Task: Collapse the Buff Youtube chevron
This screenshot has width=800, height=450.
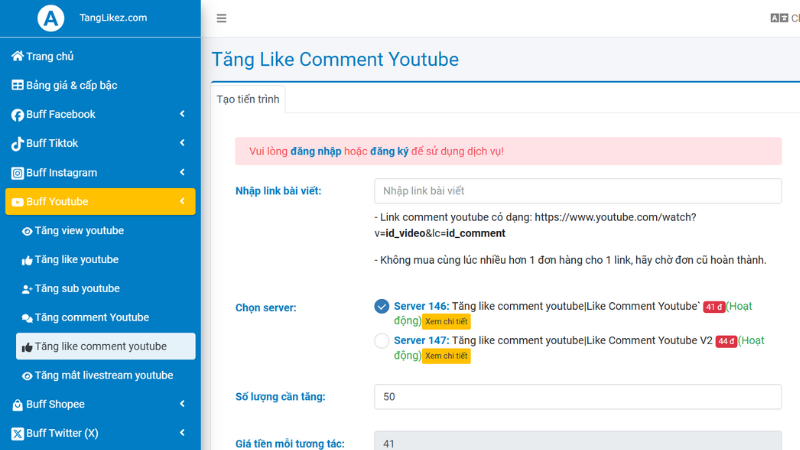Action: [x=182, y=202]
